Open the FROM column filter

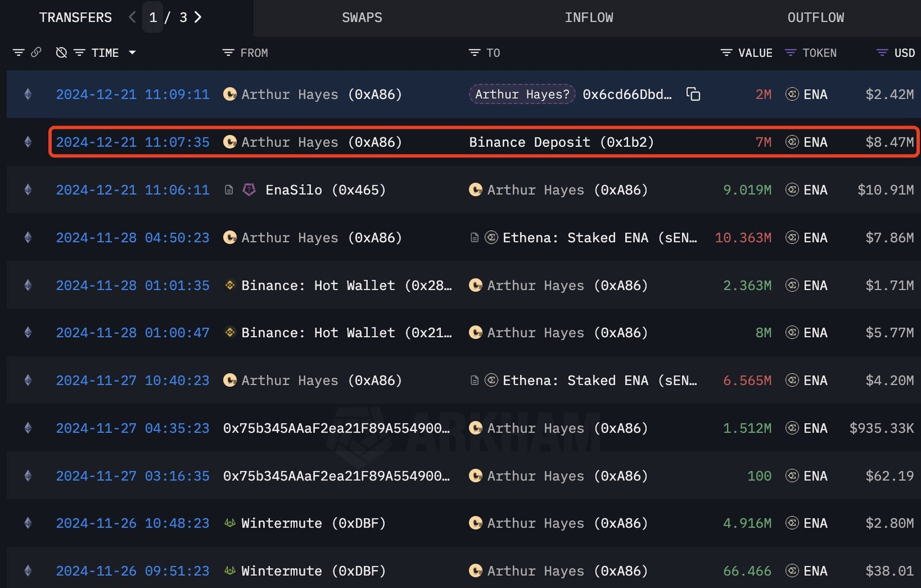[x=228, y=52]
